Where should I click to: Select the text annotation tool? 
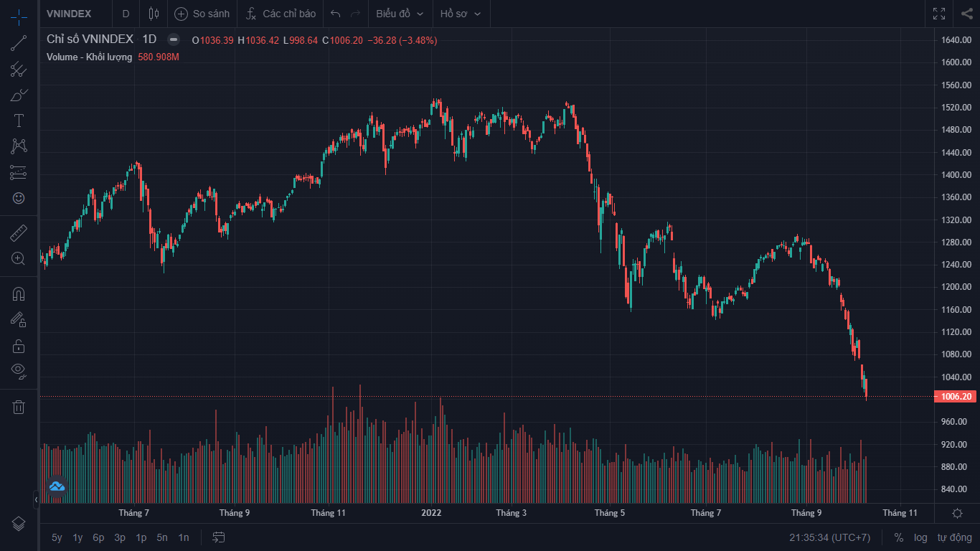[19, 121]
